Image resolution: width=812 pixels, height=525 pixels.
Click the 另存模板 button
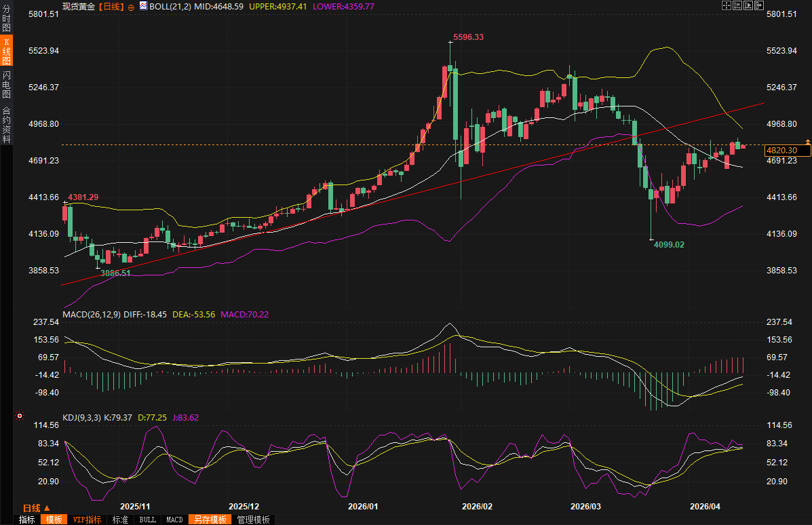[210, 520]
